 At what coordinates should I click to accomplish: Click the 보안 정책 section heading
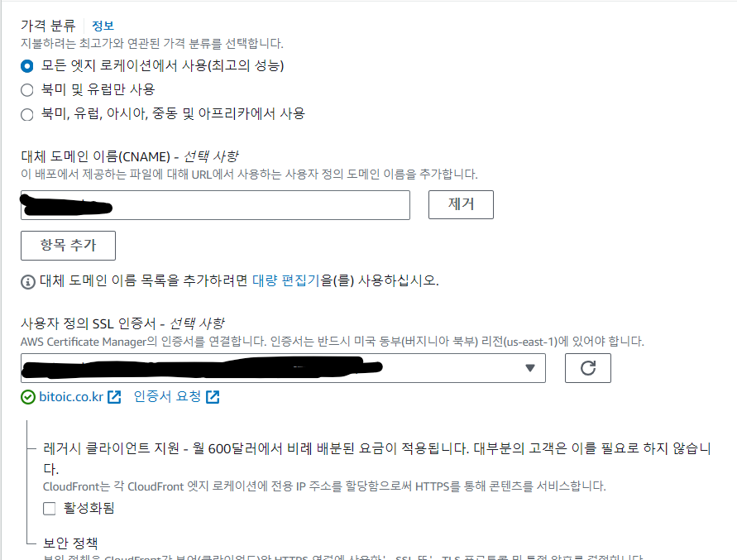click(x=70, y=543)
